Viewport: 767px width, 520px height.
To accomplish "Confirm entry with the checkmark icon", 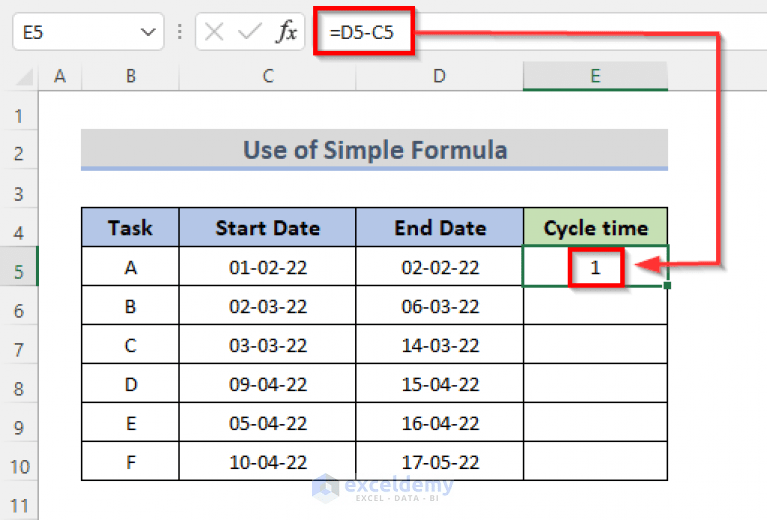I will [249, 32].
